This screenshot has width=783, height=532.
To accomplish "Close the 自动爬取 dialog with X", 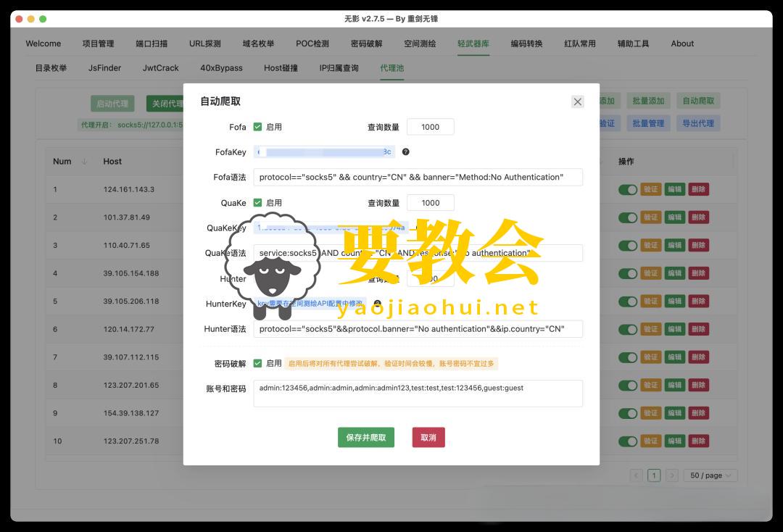I will click(577, 101).
